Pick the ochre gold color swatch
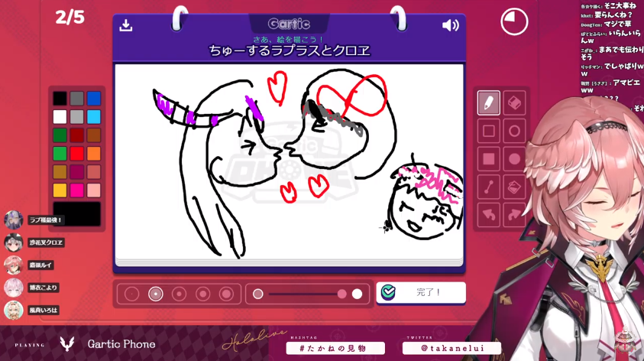The width and height of the screenshot is (644, 361). click(60, 172)
